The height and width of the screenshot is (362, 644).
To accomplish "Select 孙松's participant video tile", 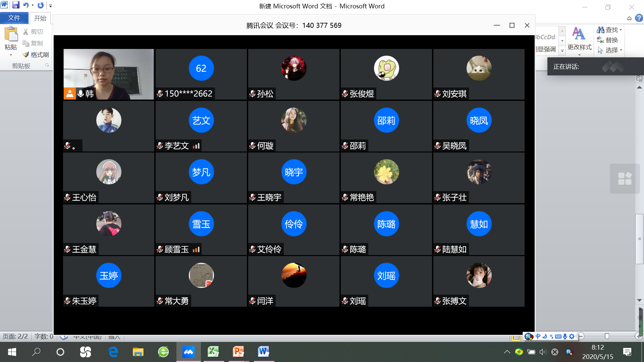I will [294, 74].
